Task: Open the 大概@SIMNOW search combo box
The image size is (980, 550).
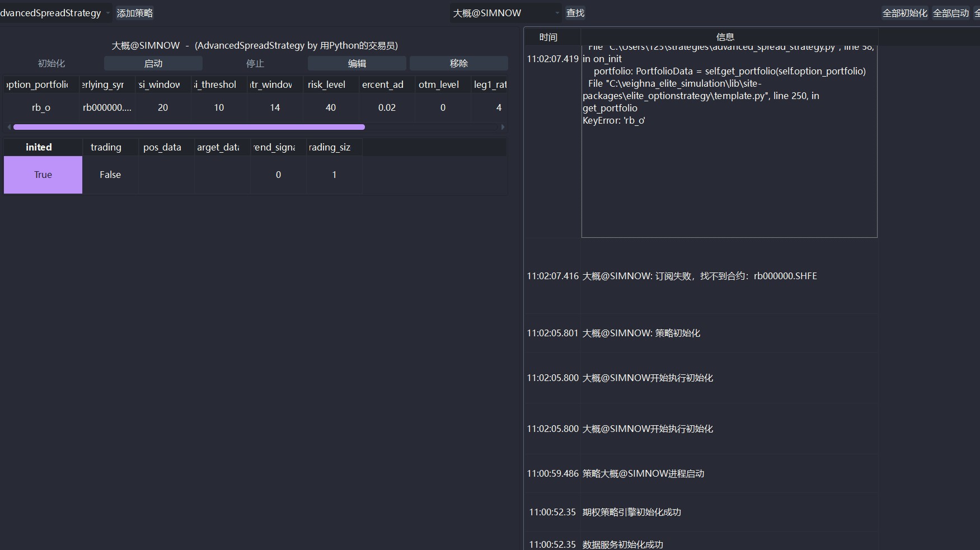Action: coord(506,13)
